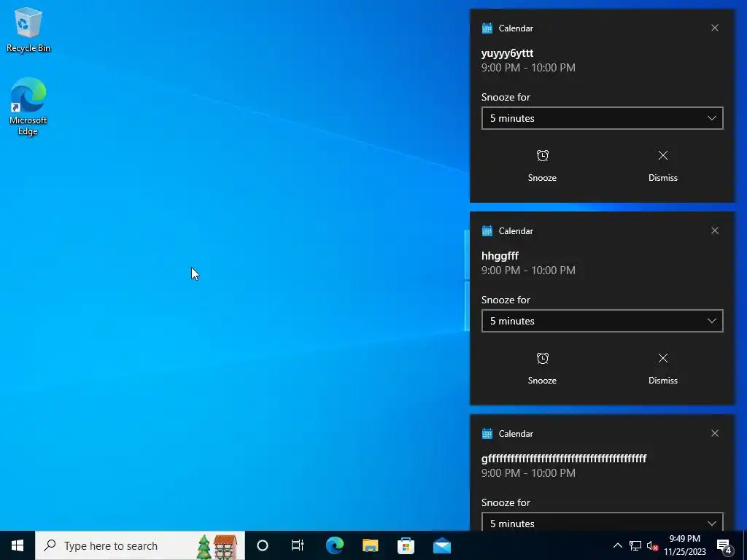Launch Microsoft Edge from the taskbar

tap(335, 545)
